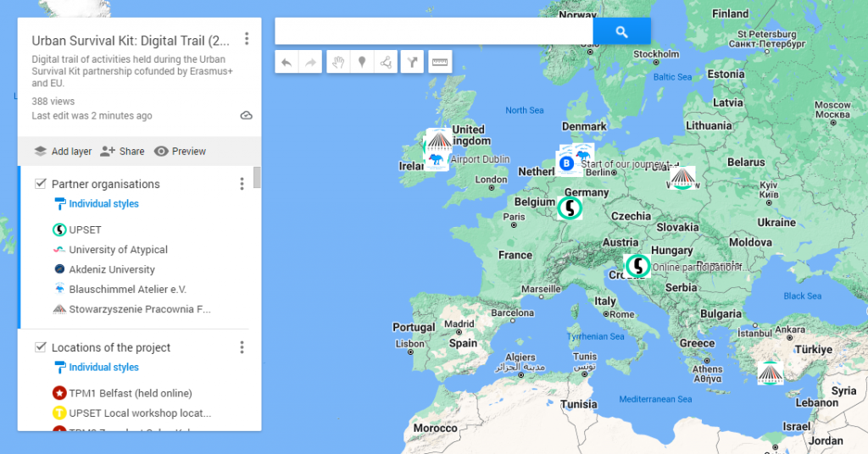
Task: Click the redo arrow in map toolbar
Action: coord(310,62)
